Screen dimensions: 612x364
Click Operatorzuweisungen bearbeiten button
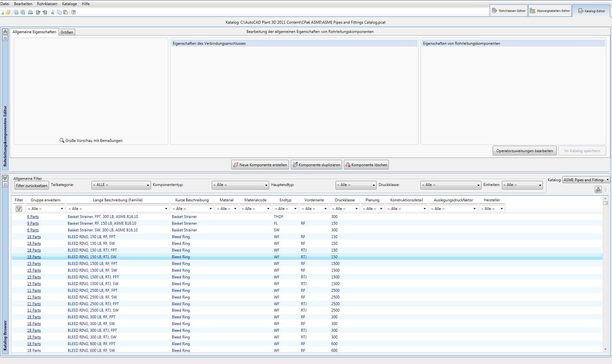click(x=525, y=151)
